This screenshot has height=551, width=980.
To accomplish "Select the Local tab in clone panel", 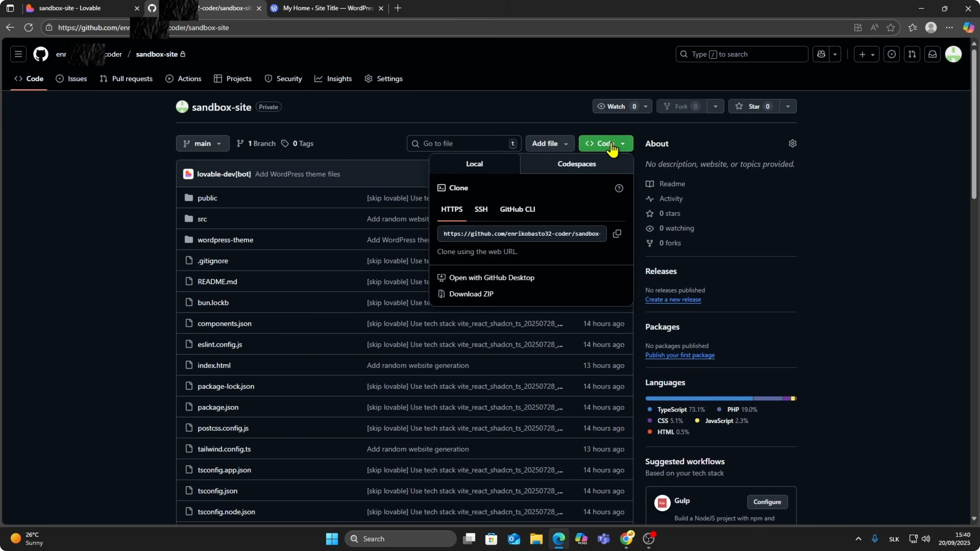I will tap(474, 163).
